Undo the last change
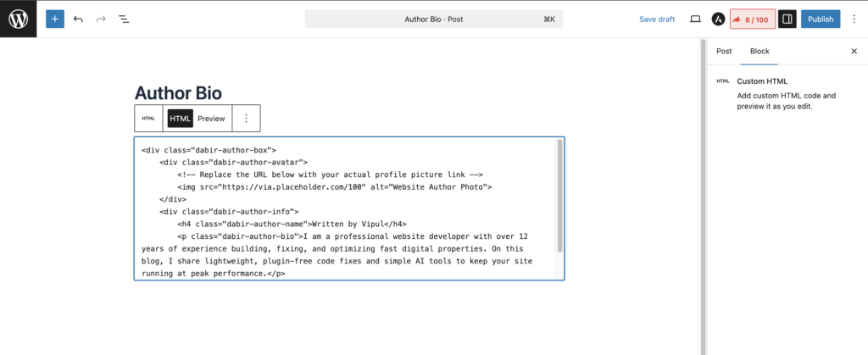This screenshot has width=868, height=355. tap(78, 19)
